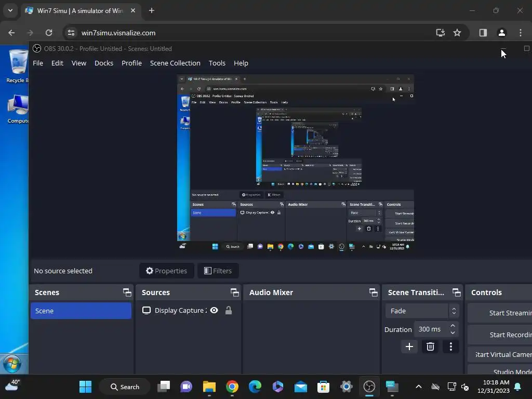Image resolution: width=532 pixels, height=399 pixels.
Task: Open Mail app from taskbar
Action: coord(301,387)
